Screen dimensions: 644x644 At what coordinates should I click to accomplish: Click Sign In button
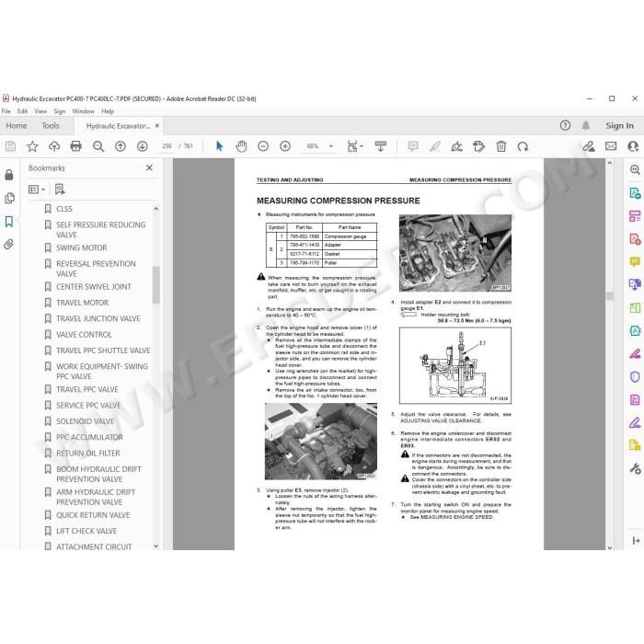click(619, 126)
